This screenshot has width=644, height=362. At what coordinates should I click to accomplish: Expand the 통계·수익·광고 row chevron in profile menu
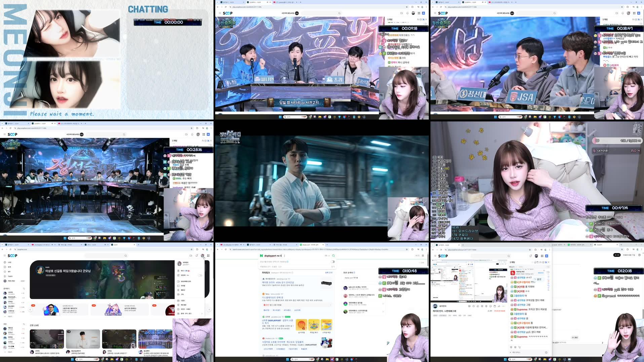tap(202, 313)
